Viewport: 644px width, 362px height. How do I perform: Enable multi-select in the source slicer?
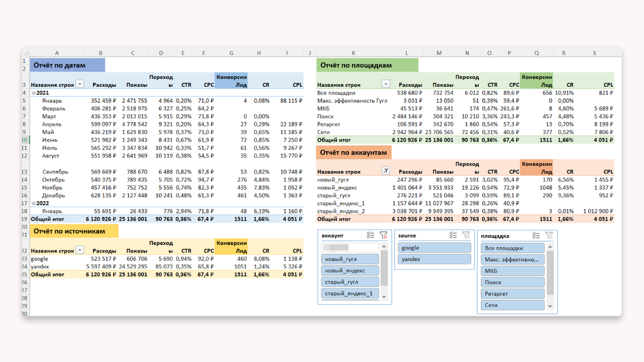453,235
